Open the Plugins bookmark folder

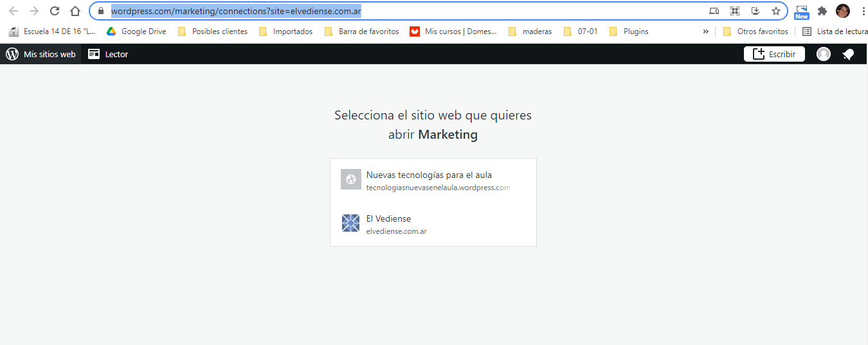(x=629, y=31)
